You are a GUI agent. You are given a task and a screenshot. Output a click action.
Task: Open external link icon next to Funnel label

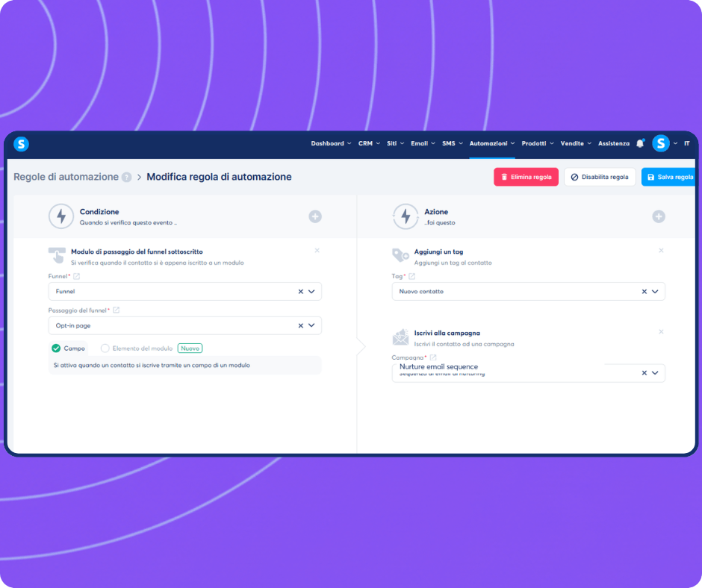[77, 276]
